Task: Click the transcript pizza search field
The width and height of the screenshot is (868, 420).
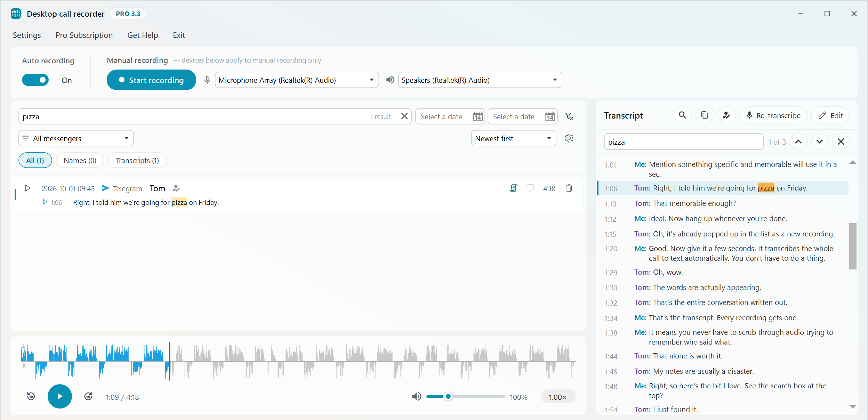Action: tap(684, 142)
